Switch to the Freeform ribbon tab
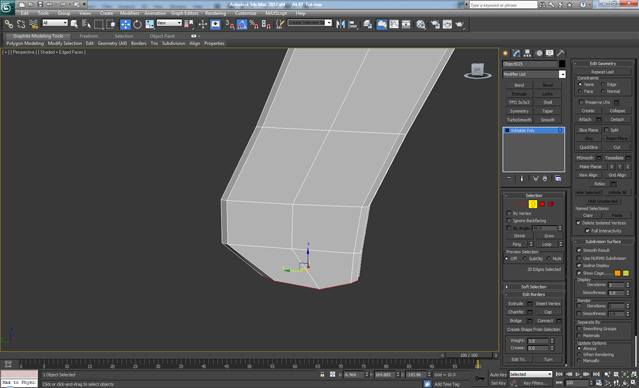 tap(89, 36)
